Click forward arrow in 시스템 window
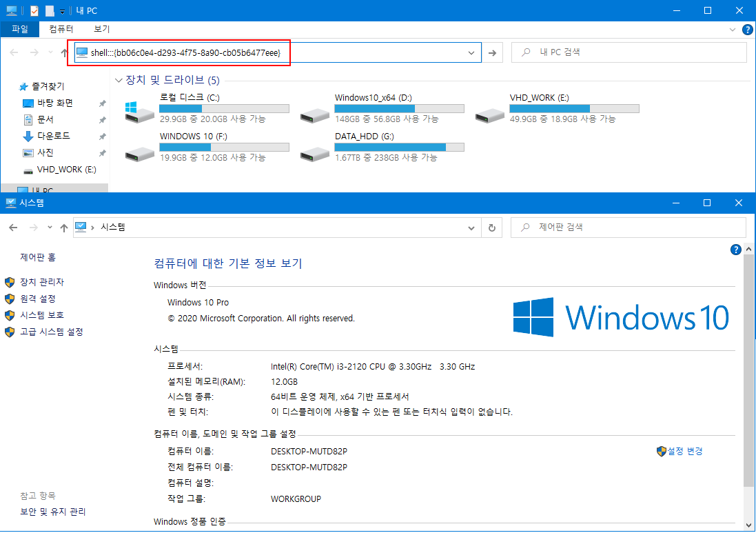 coord(33,228)
